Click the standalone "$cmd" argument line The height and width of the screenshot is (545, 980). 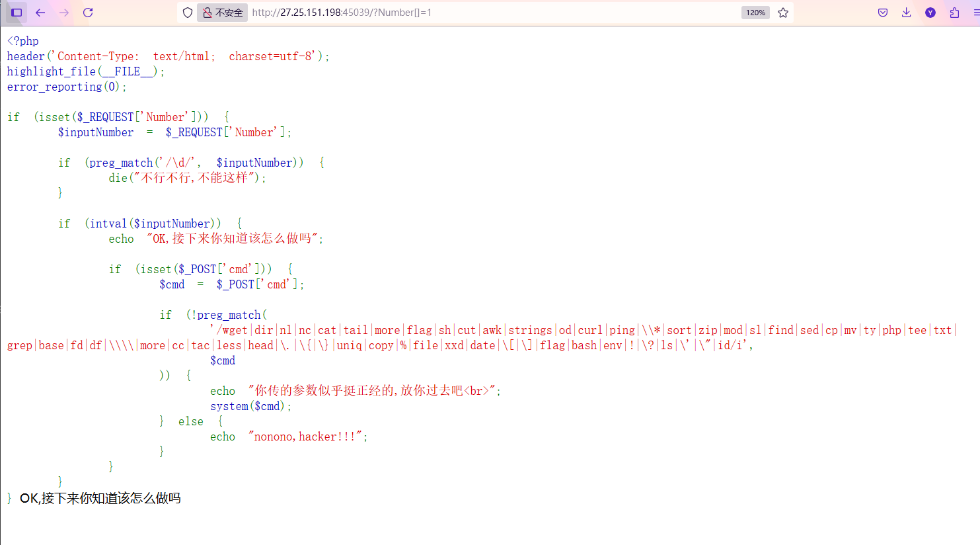coord(223,360)
